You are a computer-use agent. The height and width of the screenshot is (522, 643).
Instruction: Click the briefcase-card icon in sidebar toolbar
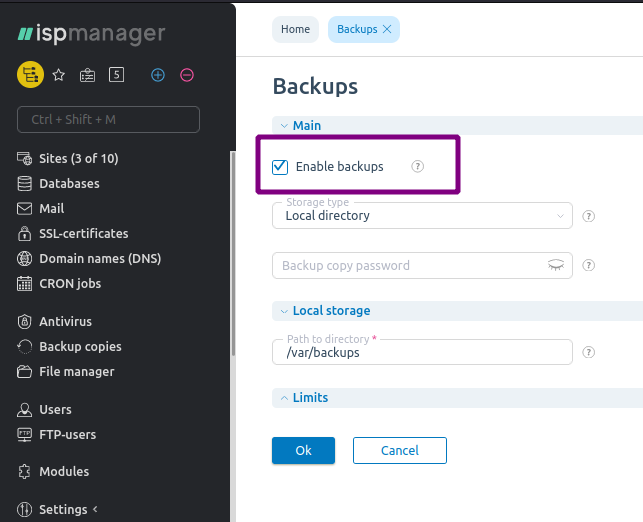[87, 75]
